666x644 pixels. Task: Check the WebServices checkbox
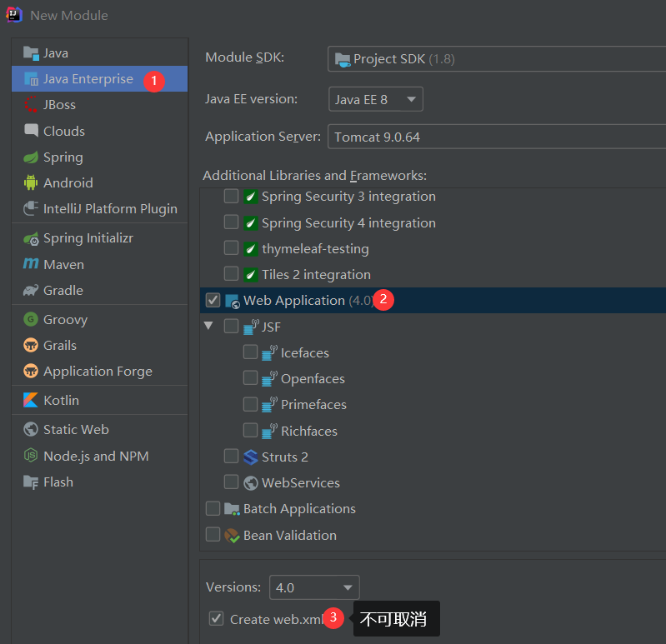[231, 482]
